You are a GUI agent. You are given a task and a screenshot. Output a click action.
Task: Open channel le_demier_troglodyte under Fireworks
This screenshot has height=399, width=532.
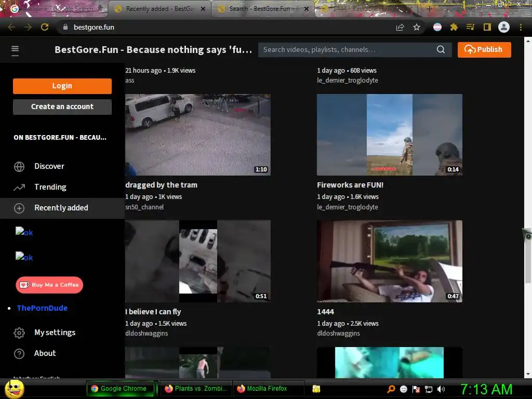pos(348,207)
